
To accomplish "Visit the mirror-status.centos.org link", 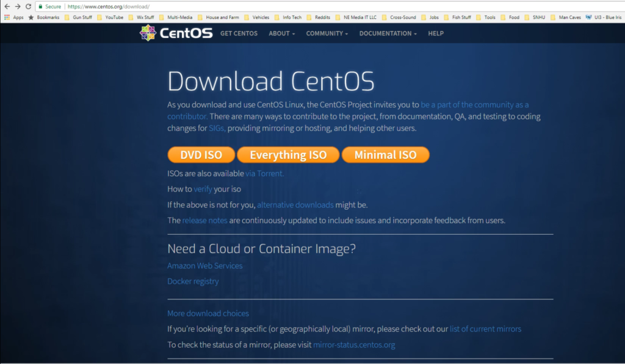I will (x=355, y=345).
